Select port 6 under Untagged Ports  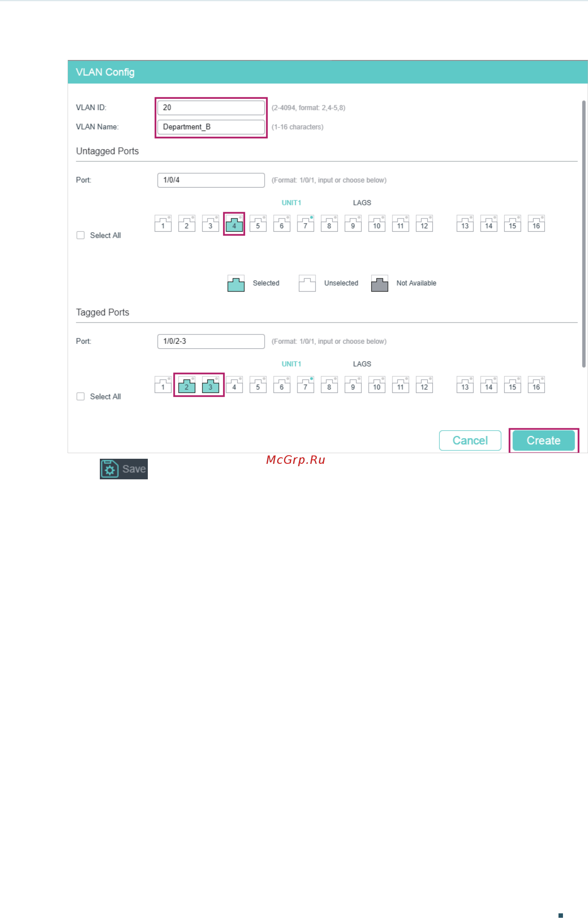282,223
